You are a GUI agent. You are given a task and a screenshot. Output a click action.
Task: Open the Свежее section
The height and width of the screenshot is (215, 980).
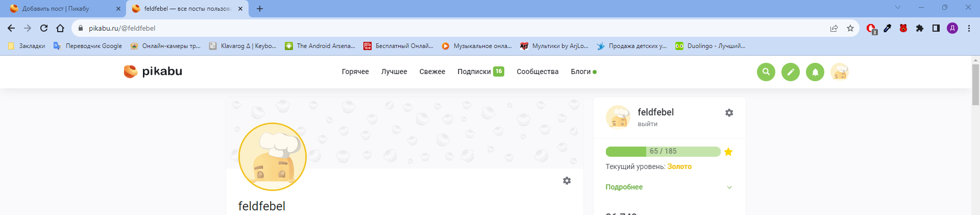pyautogui.click(x=432, y=71)
